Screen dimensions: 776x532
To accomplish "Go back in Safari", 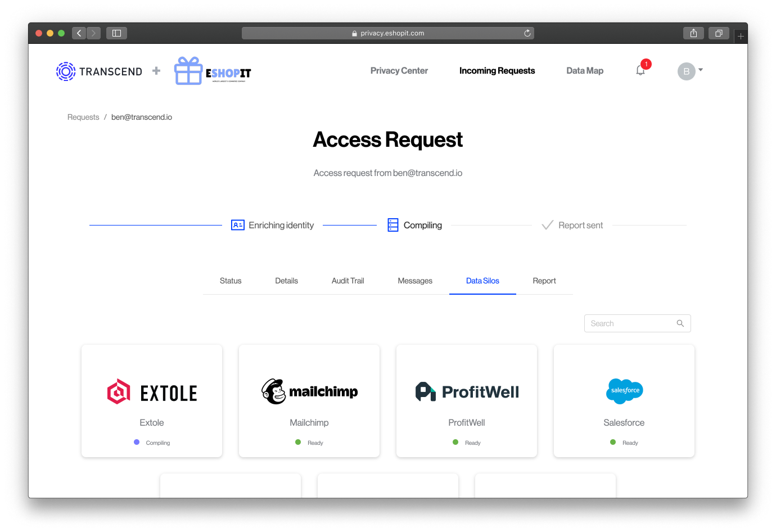I will pos(79,33).
